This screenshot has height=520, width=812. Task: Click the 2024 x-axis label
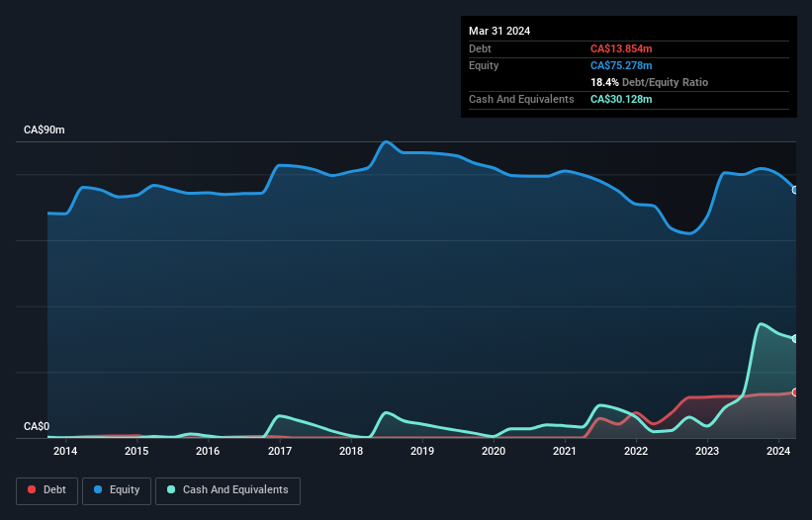click(x=778, y=451)
